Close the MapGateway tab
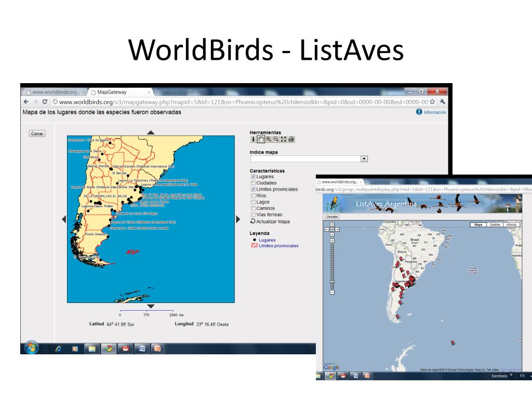Viewport: 532px width, 399px height. click(149, 92)
